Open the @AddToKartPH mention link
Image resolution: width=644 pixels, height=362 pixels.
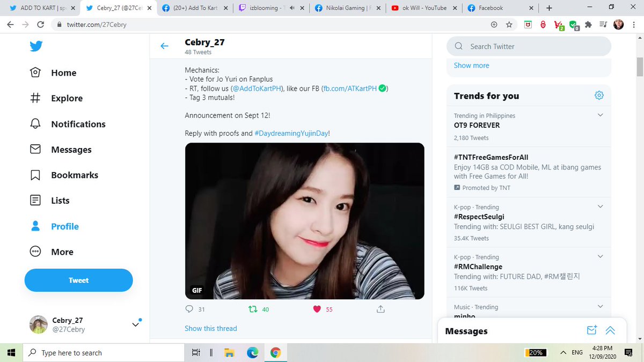coord(257,88)
